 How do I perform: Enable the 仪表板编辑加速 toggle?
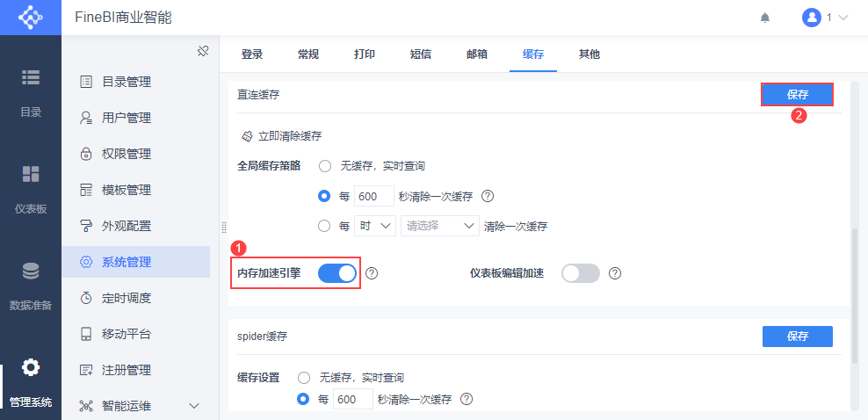pos(580,273)
